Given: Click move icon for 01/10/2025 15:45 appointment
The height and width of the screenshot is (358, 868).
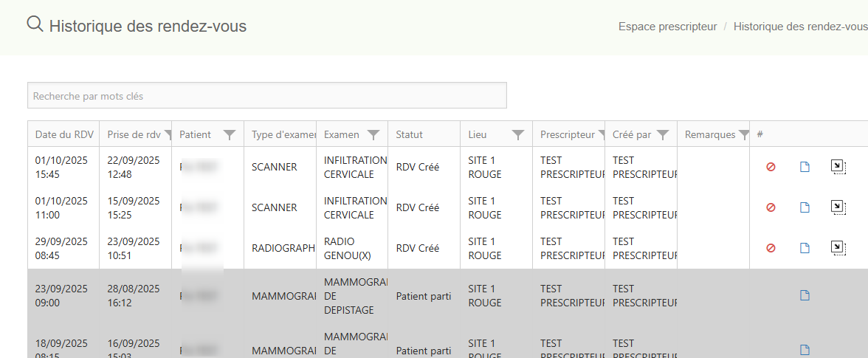Looking at the screenshot, I should [x=838, y=167].
